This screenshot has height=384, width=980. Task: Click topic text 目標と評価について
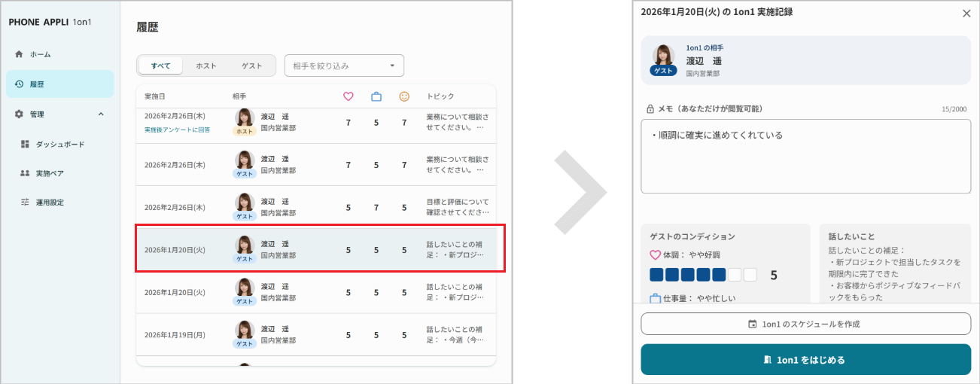pos(458,202)
